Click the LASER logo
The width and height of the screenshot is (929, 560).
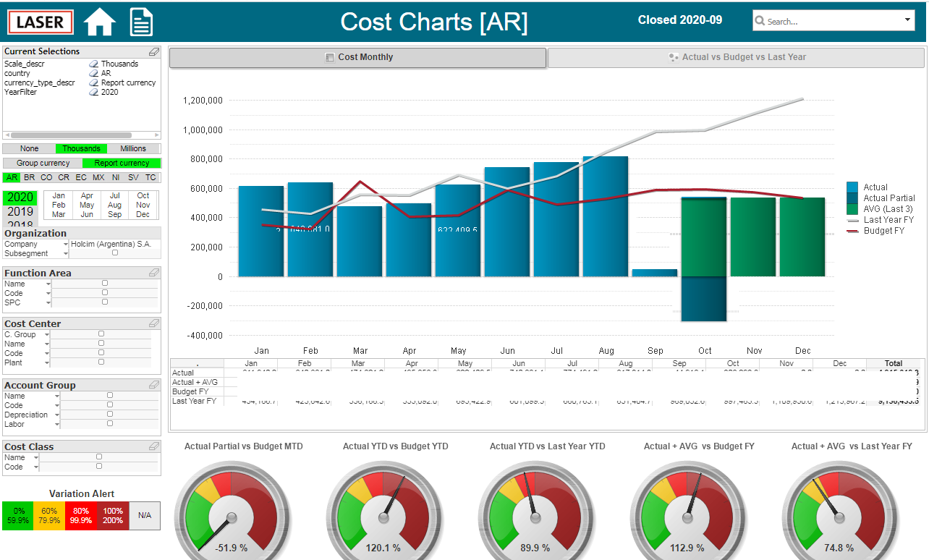point(41,22)
